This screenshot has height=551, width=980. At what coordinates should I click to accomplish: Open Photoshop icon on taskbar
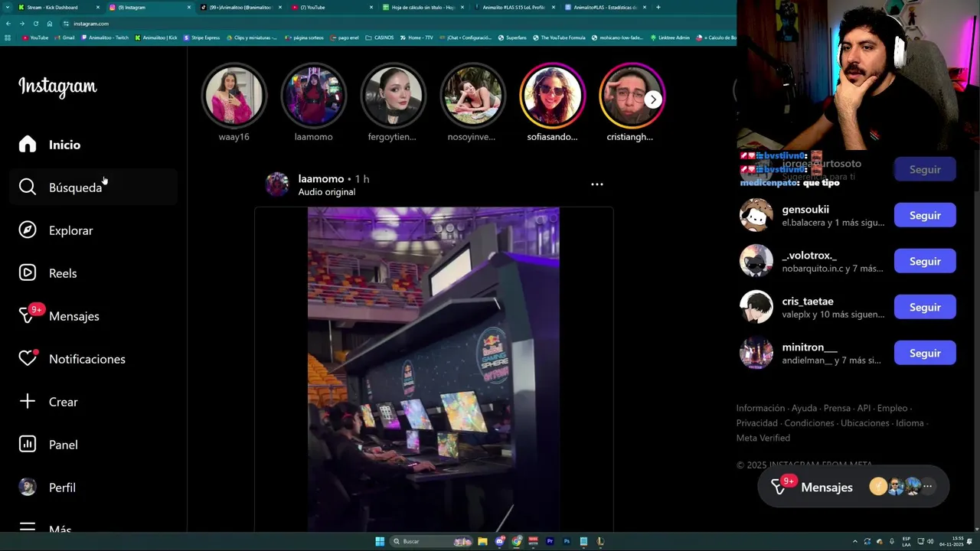tap(567, 541)
